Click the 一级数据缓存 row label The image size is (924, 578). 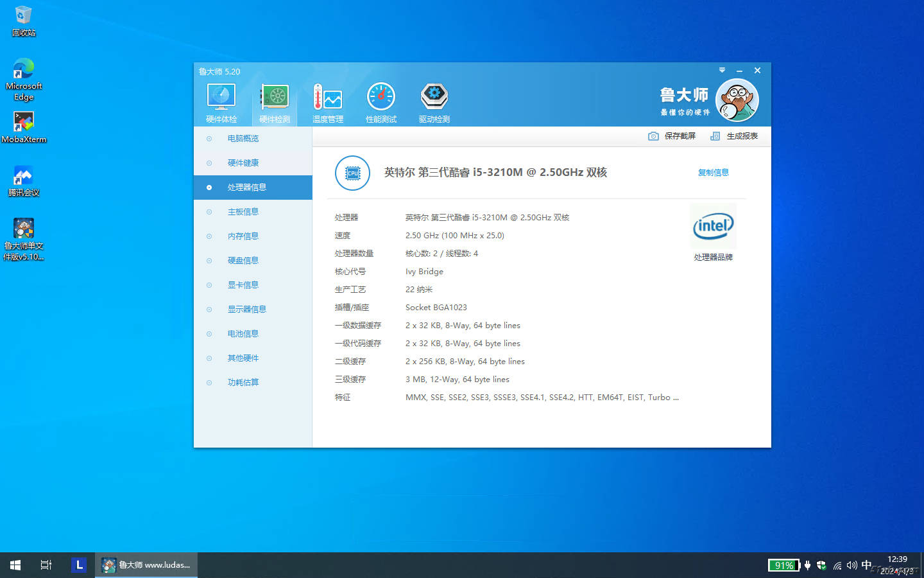tap(358, 326)
